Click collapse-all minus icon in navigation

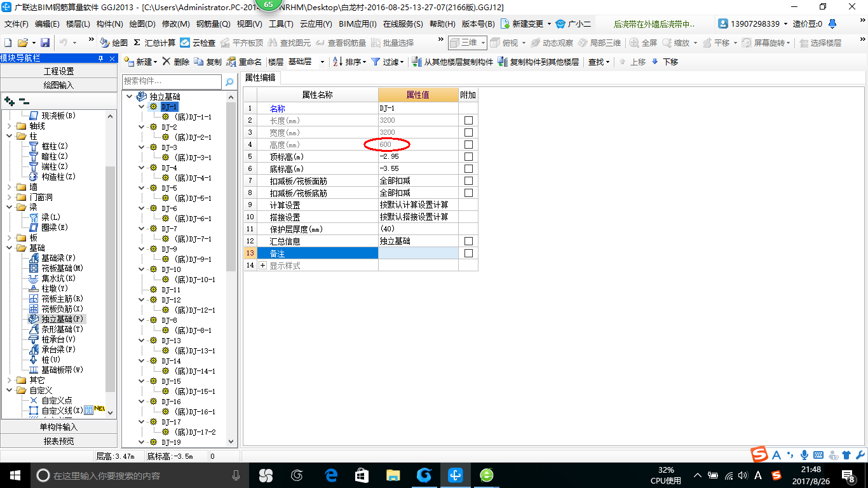click(x=24, y=101)
